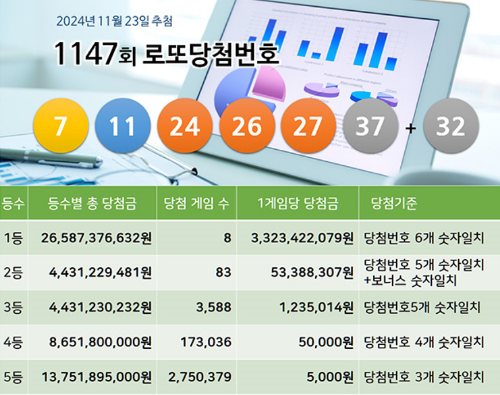This screenshot has height=395, width=500.
Task: Click criteria 당첨번호 3개 숫자일치
Action: point(424,377)
